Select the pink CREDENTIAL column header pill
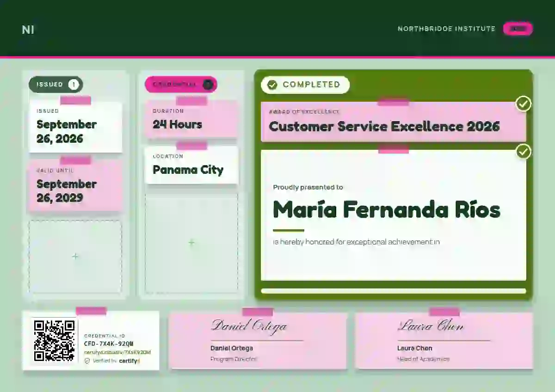 [x=181, y=85]
